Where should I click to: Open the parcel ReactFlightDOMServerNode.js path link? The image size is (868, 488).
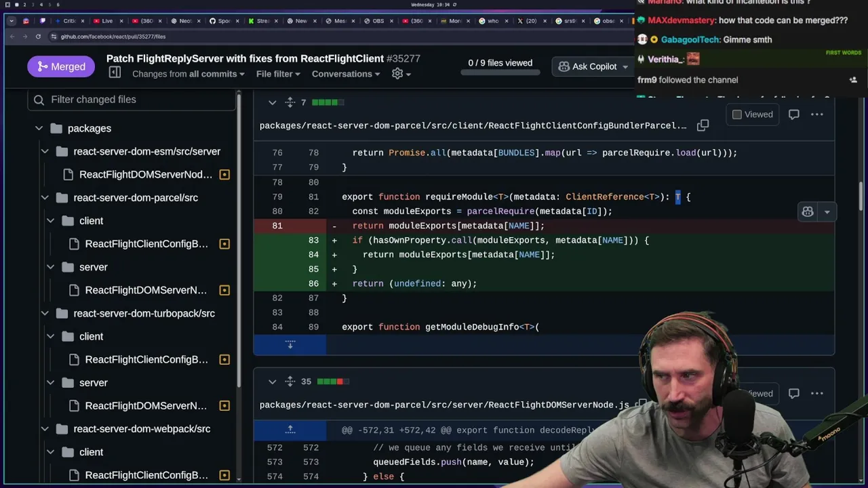(x=444, y=405)
